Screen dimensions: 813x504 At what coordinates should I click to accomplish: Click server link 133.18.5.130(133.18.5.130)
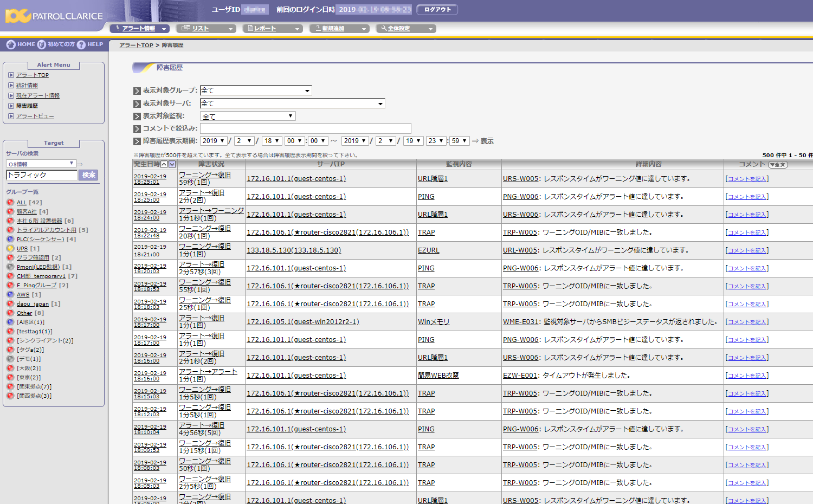294,250
